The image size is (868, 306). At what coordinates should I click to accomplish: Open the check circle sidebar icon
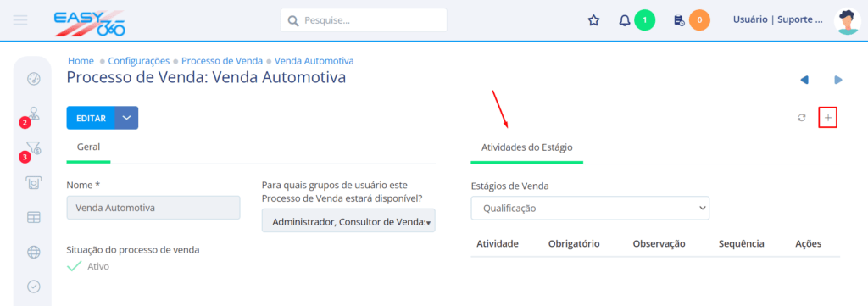[34, 286]
